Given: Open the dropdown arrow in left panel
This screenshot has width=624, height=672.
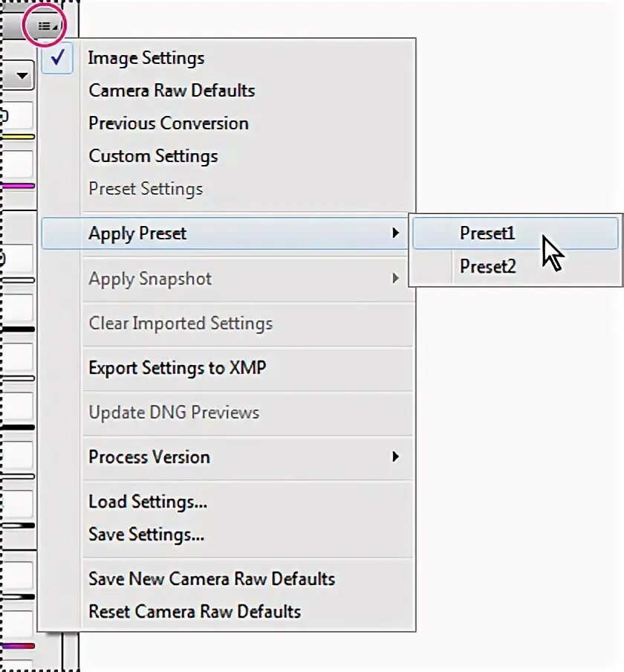Looking at the screenshot, I should coord(22,76).
